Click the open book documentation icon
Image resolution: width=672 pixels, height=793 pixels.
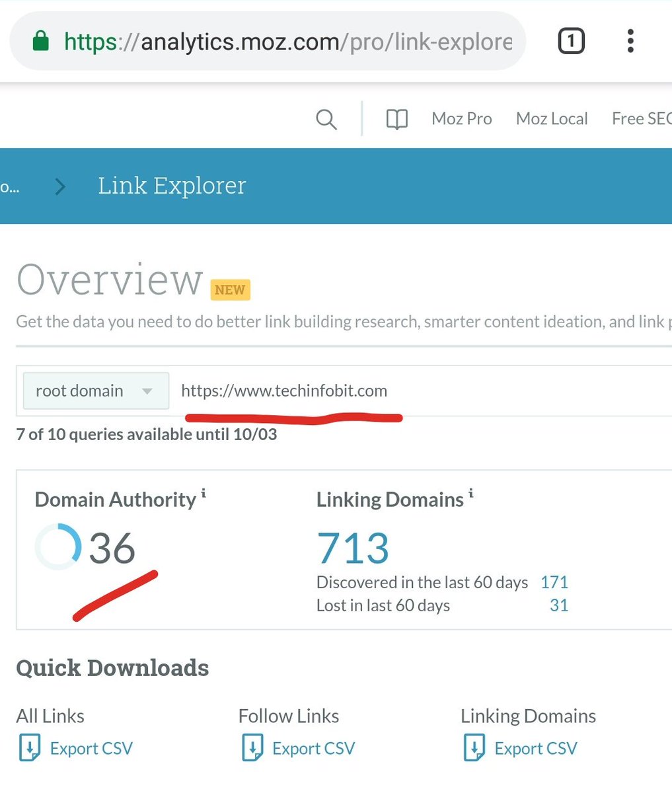pyautogui.click(x=396, y=119)
